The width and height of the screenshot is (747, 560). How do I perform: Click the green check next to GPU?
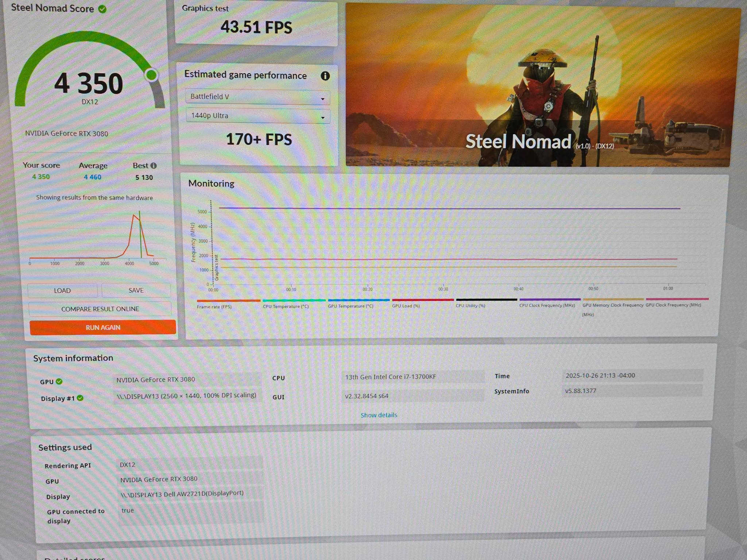pos(59,381)
